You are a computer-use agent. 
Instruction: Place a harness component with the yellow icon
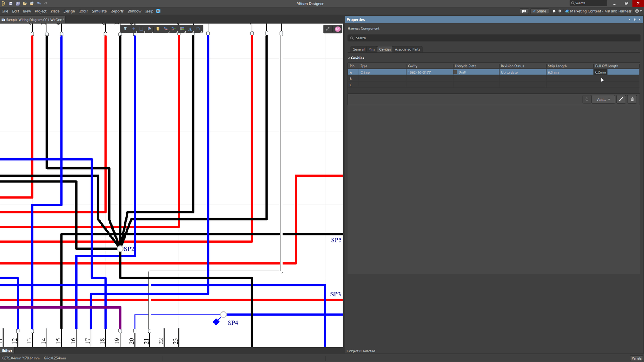[157, 29]
